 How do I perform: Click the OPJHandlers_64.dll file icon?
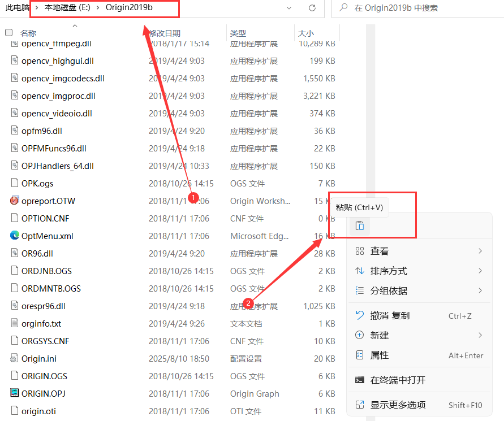coord(15,165)
